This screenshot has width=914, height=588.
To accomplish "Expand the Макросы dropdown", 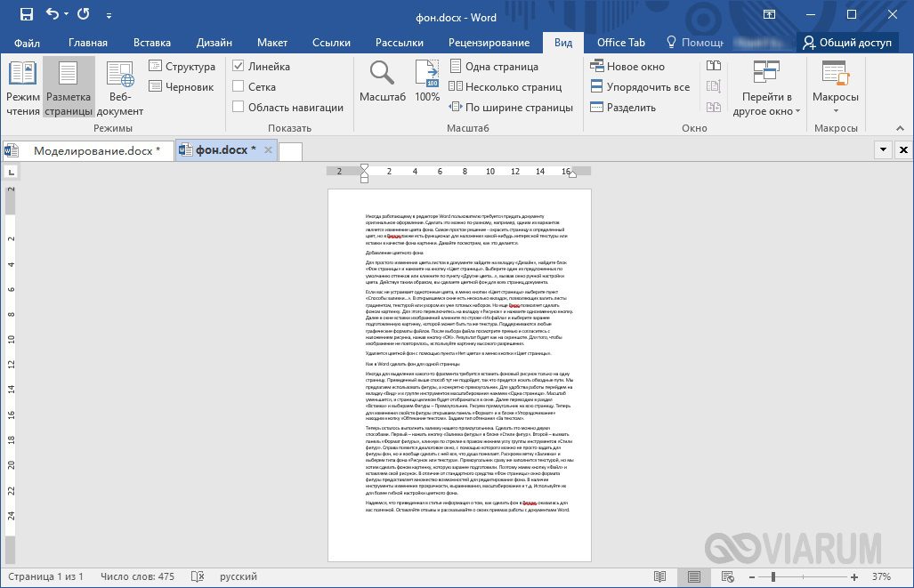I will tap(836, 88).
